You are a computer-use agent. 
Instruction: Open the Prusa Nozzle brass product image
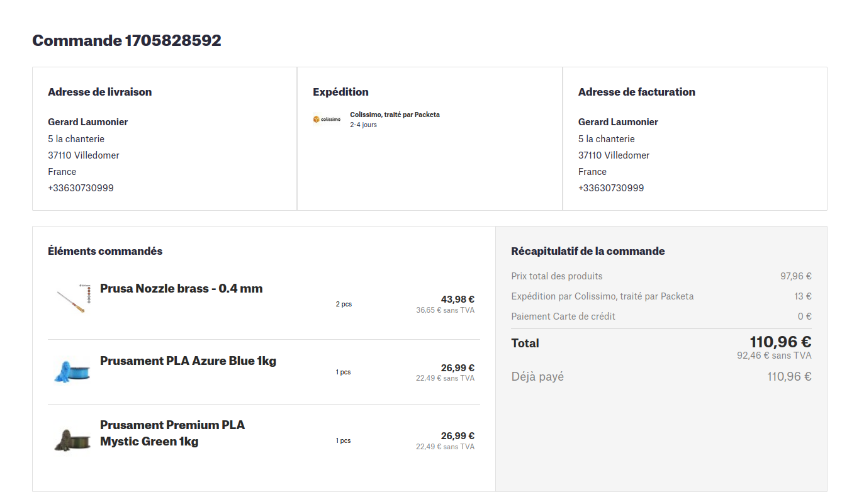(71, 298)
